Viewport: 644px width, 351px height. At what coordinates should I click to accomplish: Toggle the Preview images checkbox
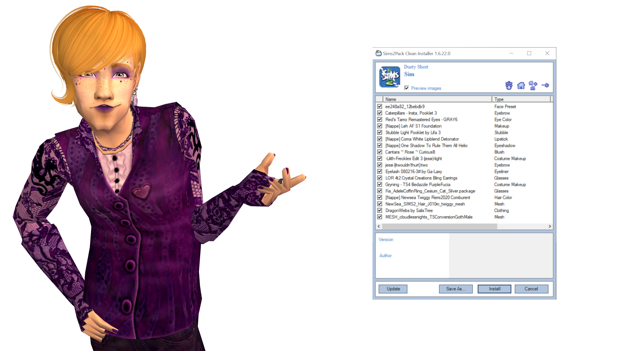click(407, 88)
